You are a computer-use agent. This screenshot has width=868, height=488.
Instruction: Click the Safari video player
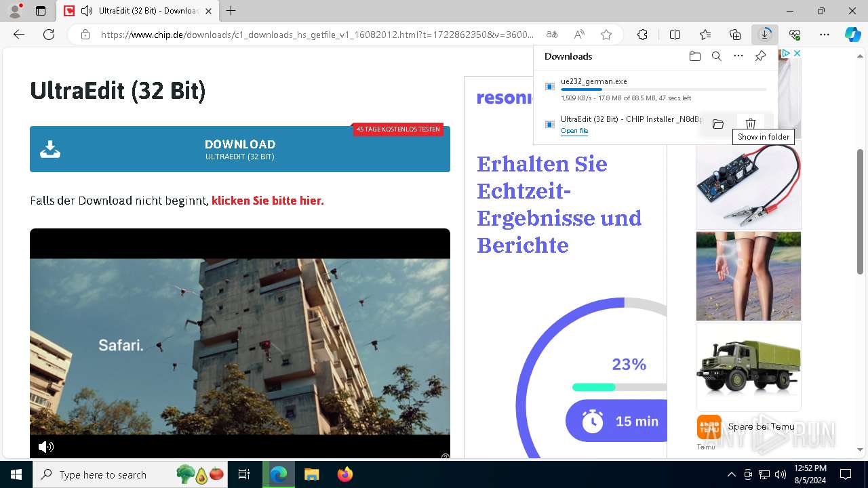pos(240,344)
